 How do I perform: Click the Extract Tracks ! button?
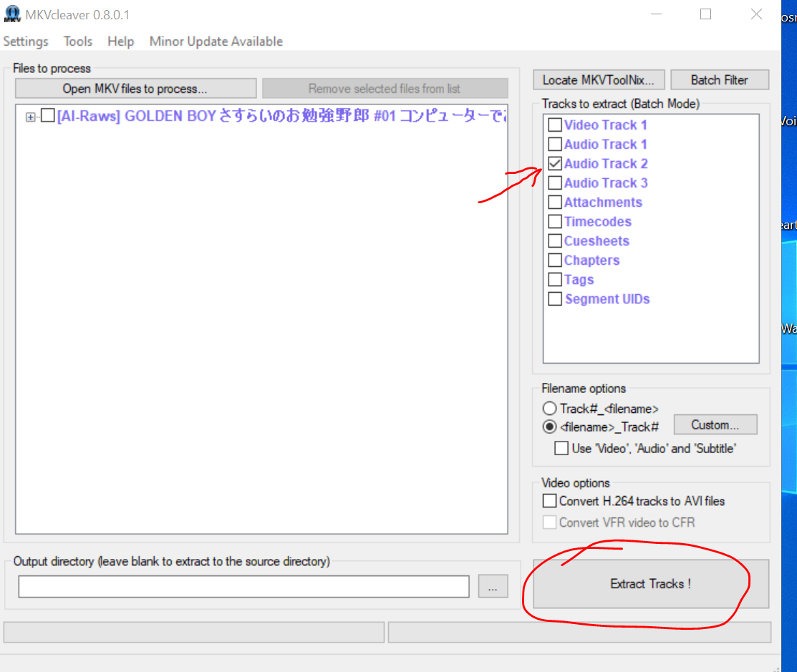point(651,584)
